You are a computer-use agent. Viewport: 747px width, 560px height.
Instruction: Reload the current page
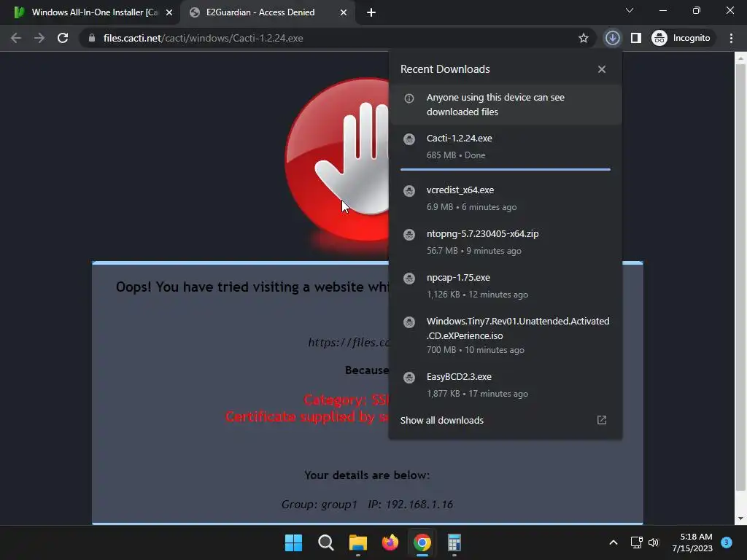(x=63, y=38)
